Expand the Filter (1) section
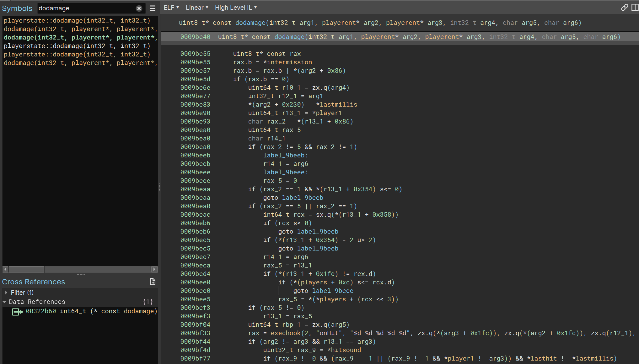Viewport: 639px width, 364px height. click(6, 292)
